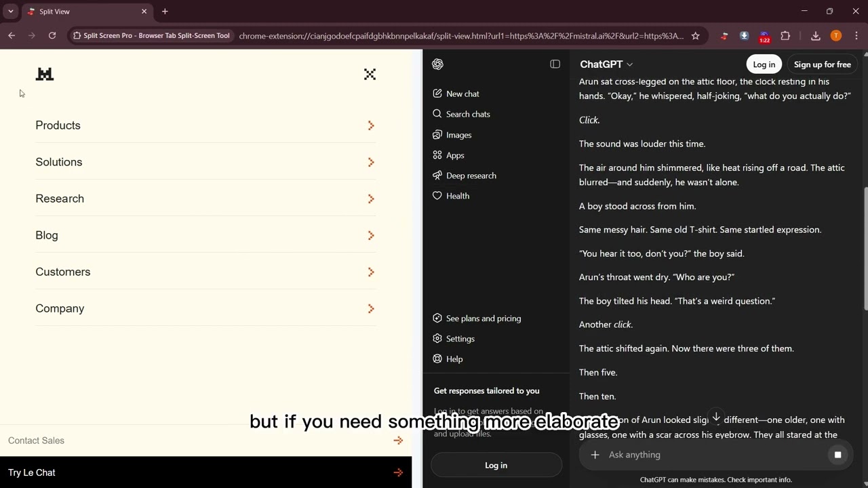
Task: Open the Blog menu item
Action: click(205, 235)
